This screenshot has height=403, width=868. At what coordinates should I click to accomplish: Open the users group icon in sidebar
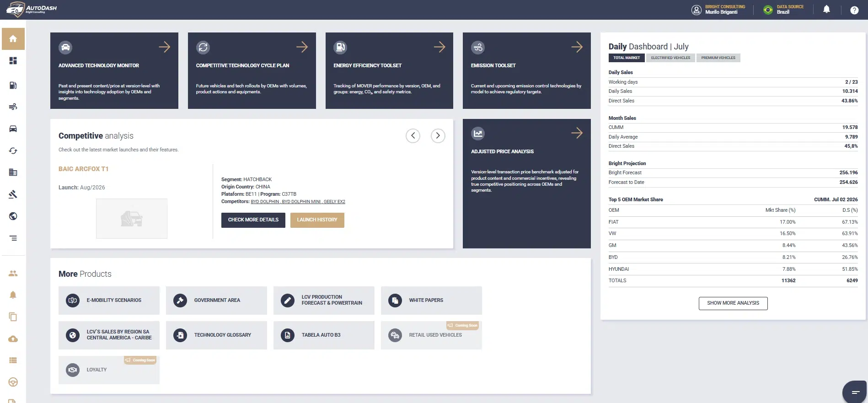point(13,273)
